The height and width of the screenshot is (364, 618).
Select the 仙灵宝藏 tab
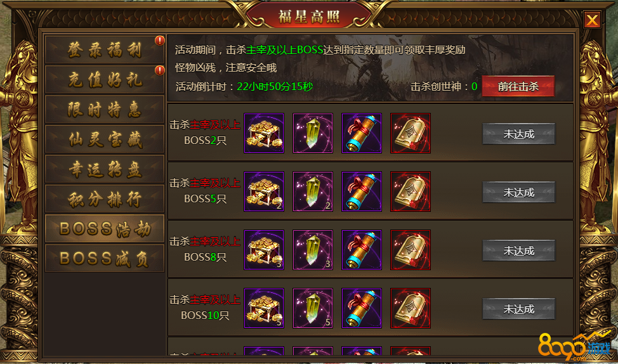[x=105, y=139]
